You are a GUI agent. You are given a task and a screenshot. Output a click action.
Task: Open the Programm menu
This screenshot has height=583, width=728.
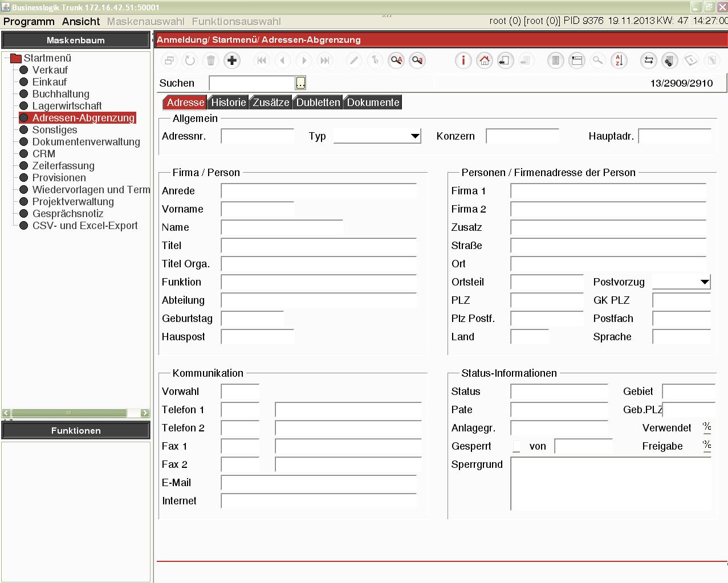pos(29,22)
